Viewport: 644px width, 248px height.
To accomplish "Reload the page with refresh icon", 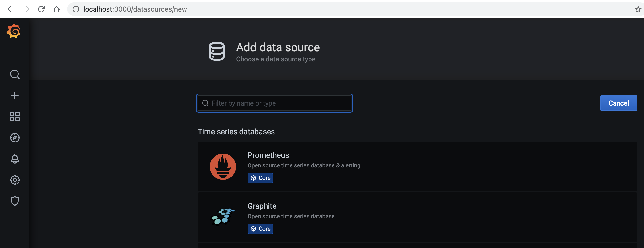I will (x=41, y=9).
